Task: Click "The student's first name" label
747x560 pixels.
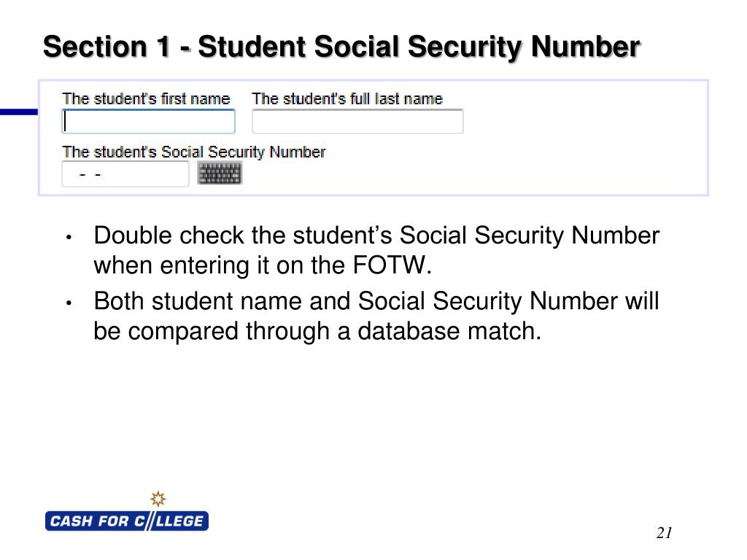Action: [146, 98]
